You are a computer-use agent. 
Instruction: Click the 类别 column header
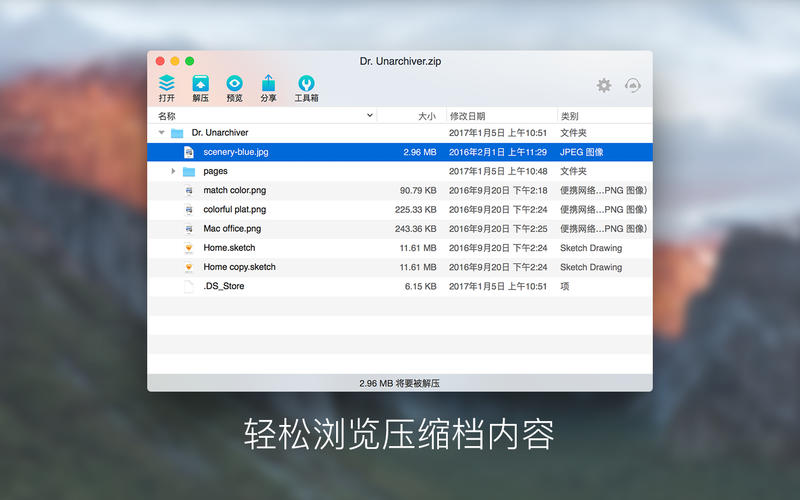pos(570,116)
